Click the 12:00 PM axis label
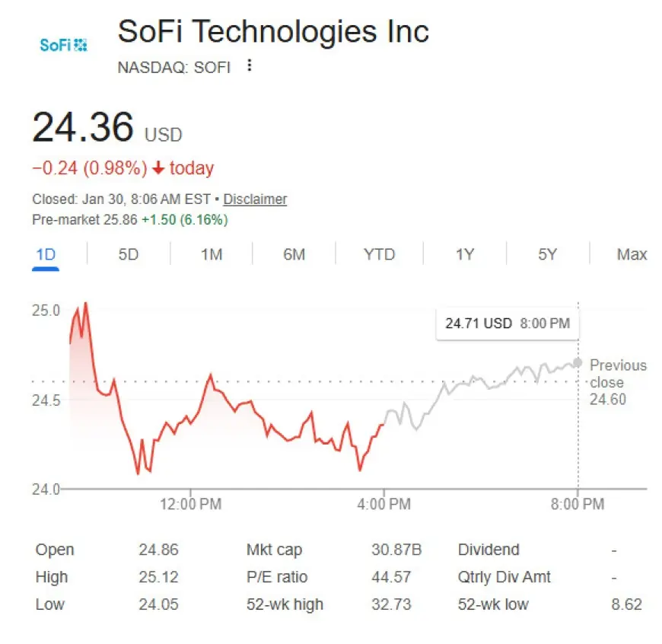 click(189, 504)
